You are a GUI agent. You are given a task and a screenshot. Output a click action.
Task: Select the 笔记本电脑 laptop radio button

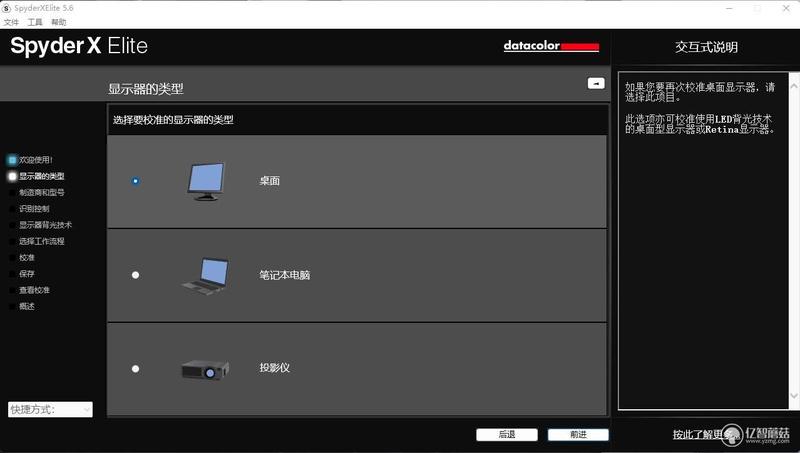coord(135,275)
